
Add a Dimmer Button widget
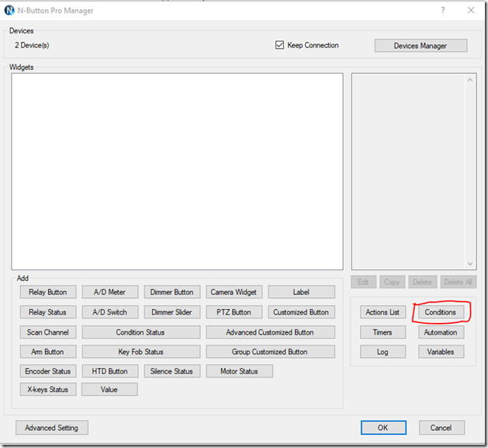click(x=171, y=292)
